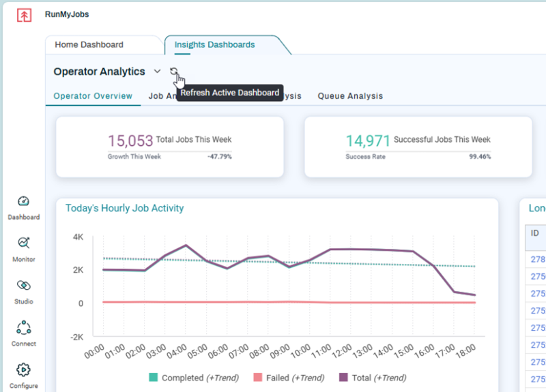The image size is (546, 392).
Task: Click the -47.79% growth value
Action: [219, 157]
